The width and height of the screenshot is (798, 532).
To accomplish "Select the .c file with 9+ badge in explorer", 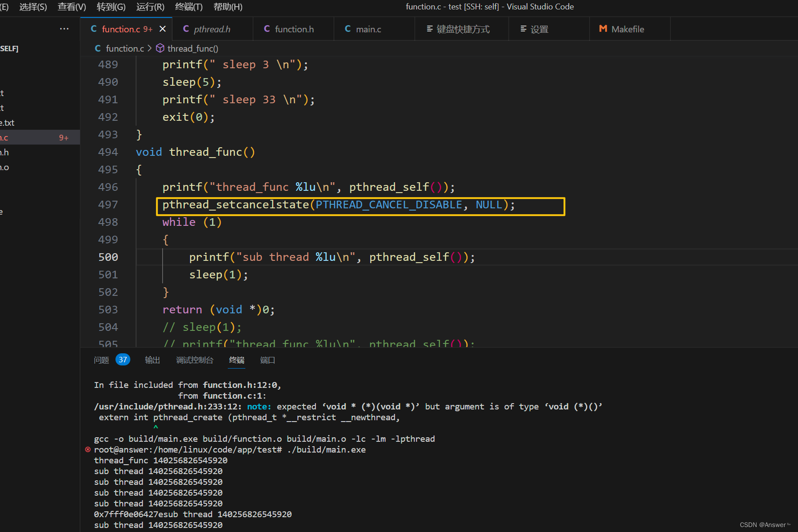I will [40, 137].
